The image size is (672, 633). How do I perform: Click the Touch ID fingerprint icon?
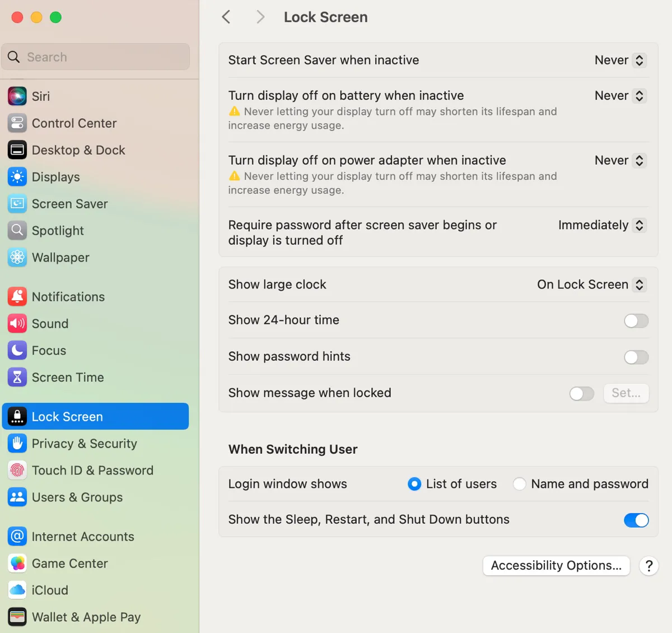click(x=17, y=471)
